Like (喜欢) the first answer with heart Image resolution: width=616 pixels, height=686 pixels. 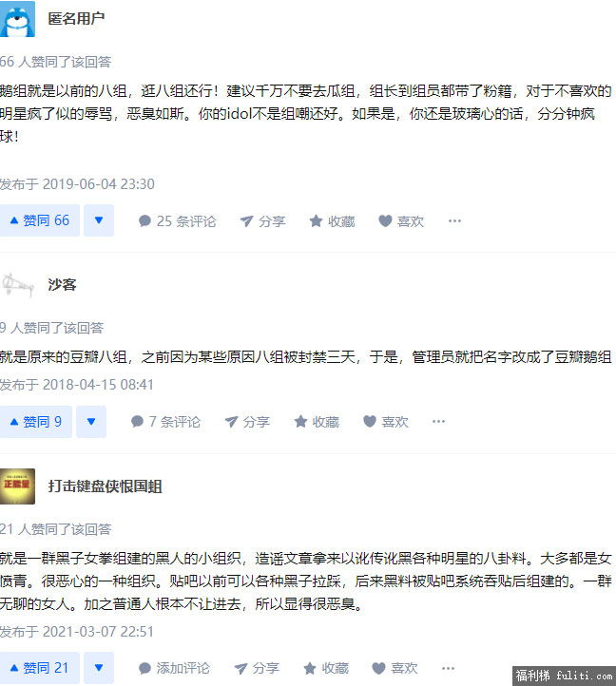pyautogui.click(x=401, y=221)
